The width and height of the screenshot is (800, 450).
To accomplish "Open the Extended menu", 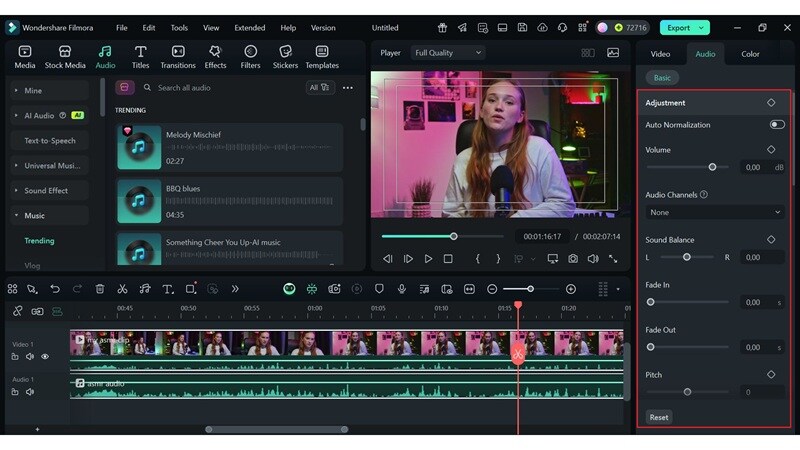I will point(249,28).
